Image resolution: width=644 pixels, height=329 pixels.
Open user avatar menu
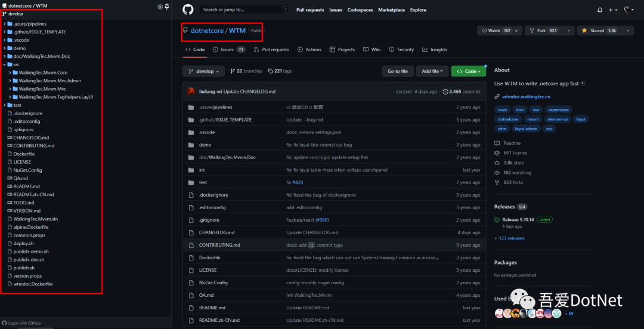[x=628, y=10]
